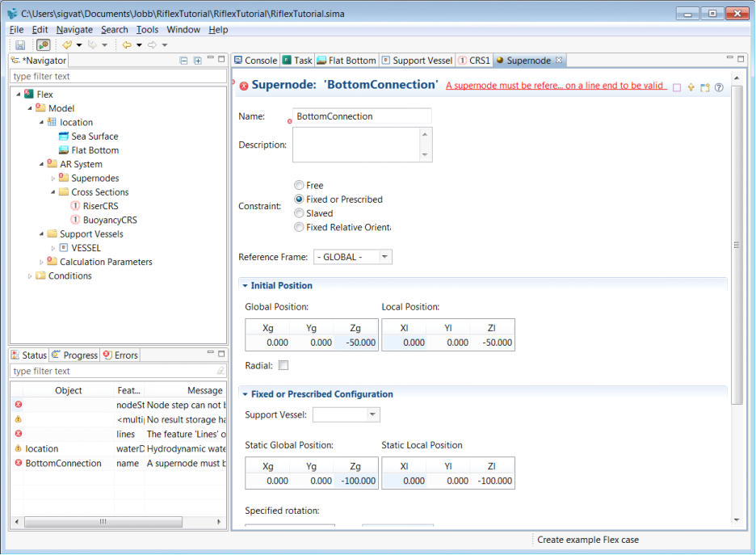Click the back navigation arrow in toolbar
This screenshot has height=555, width=756.
click(x=126, y=45)
